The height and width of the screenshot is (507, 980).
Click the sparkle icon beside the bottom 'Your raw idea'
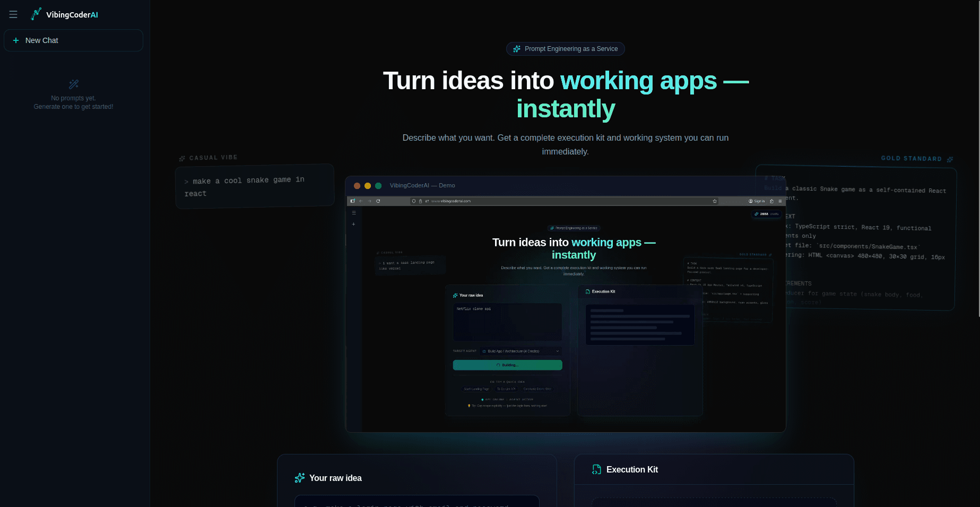[300, 478]
